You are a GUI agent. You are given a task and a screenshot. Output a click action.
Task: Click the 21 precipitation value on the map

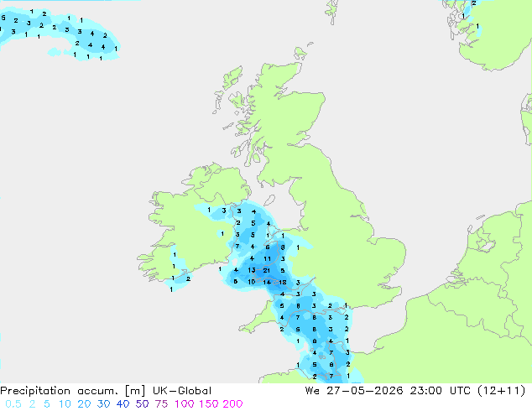[267, 270]
